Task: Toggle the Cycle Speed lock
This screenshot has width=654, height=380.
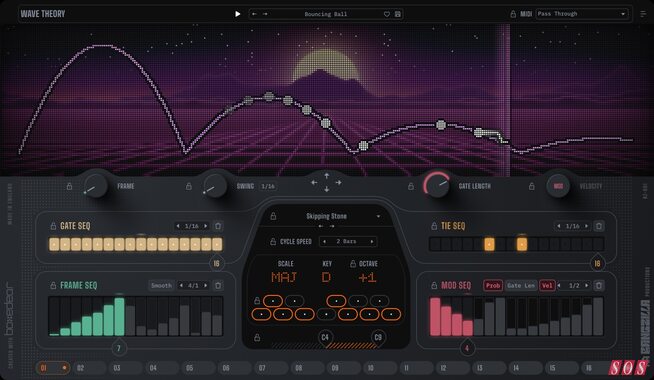Action: 273,242
